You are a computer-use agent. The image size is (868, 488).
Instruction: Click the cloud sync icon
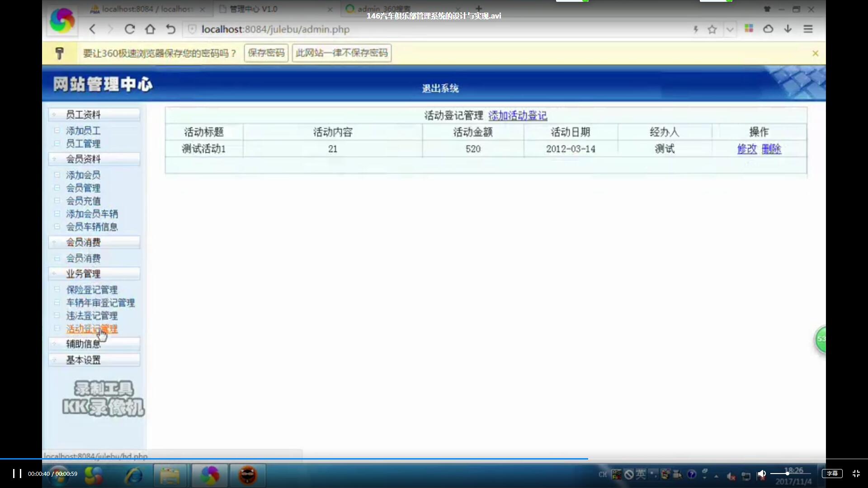(x=768, y=29)
